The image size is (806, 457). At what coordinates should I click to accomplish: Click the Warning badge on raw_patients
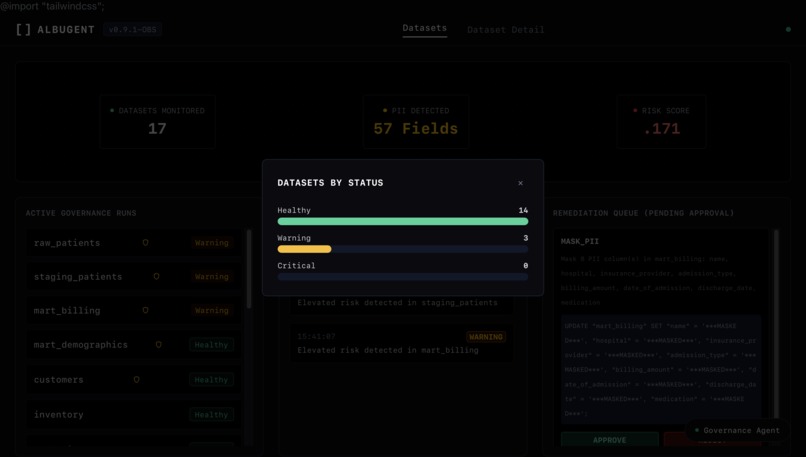pos(211,243)
